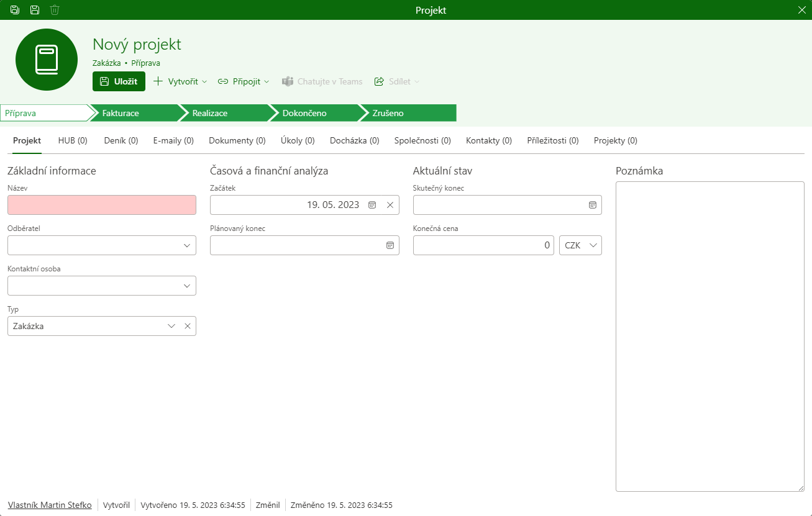Switch to the Příležitosti (0) tab

[x=553, y=141]
